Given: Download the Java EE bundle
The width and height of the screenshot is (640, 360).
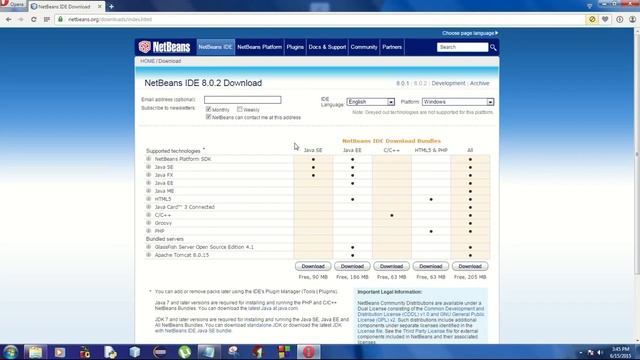Looking at the screenshot, I should 352,266.
